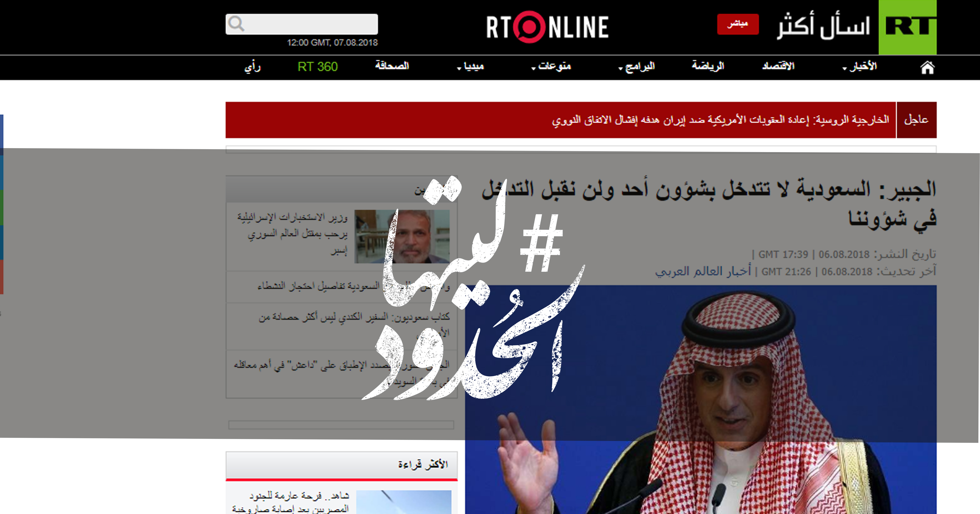Click the الأكثر قراءة section header
Image resolution: width=980 pixels, height=514 pixels.
click(342, 465)
